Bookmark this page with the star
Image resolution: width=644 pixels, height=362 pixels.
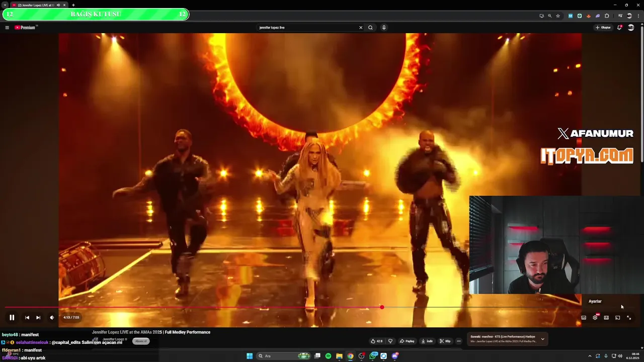coord(557,16)
